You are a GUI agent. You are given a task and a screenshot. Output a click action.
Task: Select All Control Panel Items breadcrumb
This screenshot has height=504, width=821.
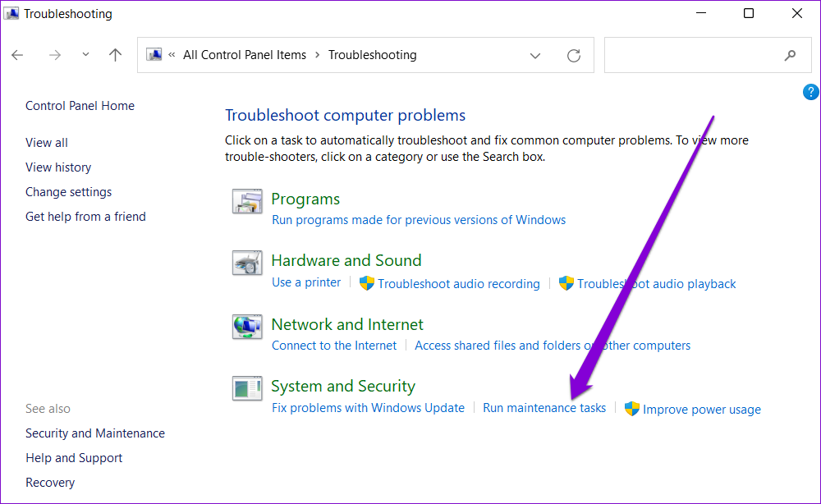(245, 55)
